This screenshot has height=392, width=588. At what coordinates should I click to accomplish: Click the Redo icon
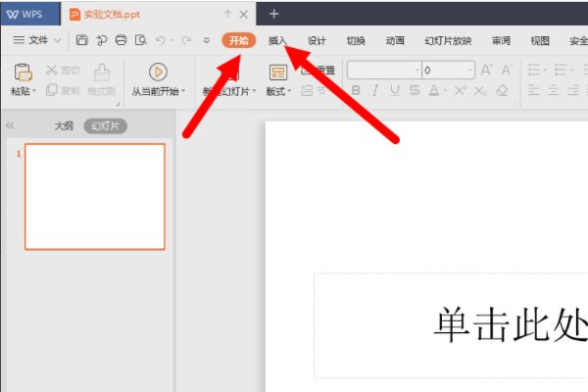186,40
